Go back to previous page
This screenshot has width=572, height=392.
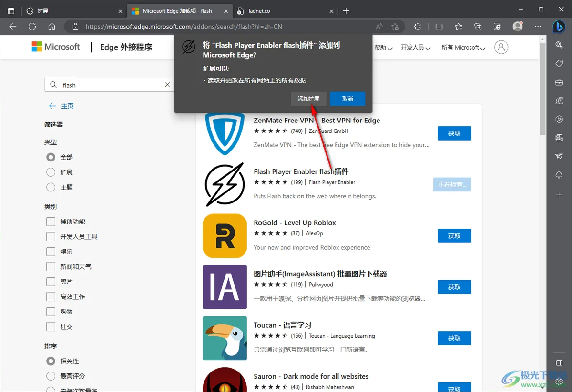pos(13,27)
